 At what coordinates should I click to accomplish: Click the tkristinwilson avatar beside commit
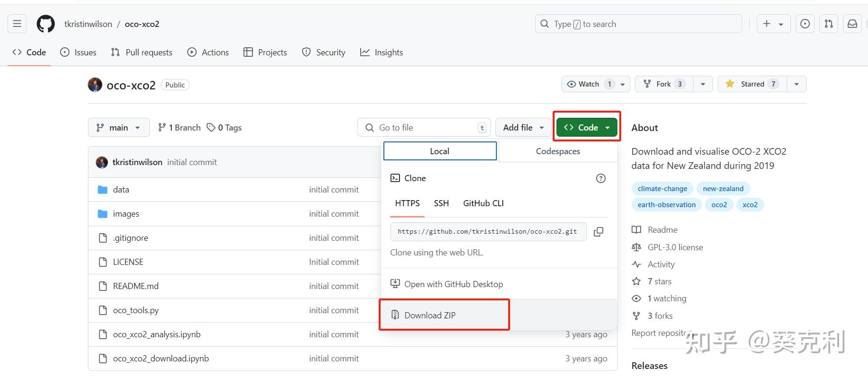pos(102,162)
